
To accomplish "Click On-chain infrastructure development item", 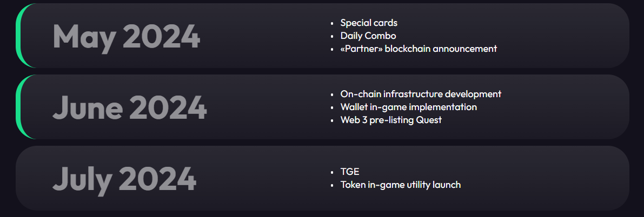I will pyautogui.click(x=421, y=94).
